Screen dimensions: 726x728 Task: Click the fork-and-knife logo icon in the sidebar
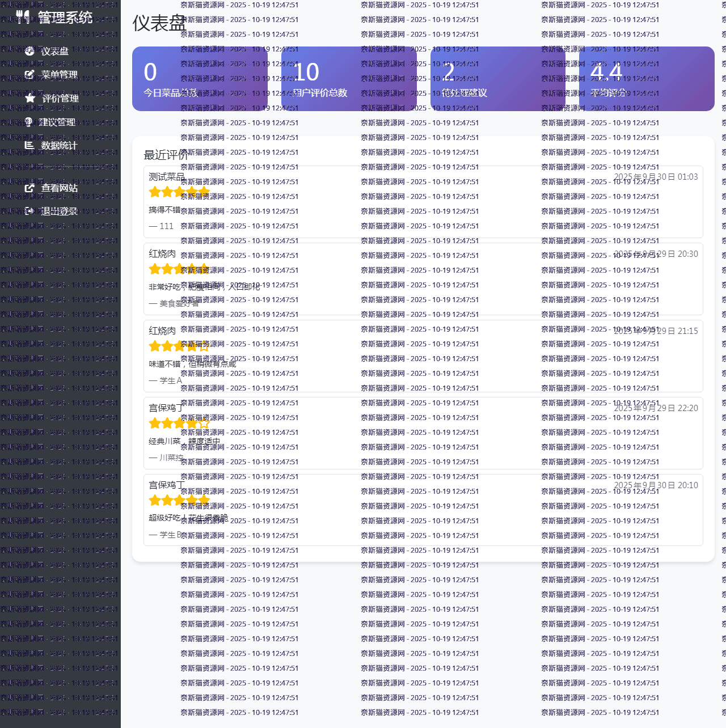(23, 17)
